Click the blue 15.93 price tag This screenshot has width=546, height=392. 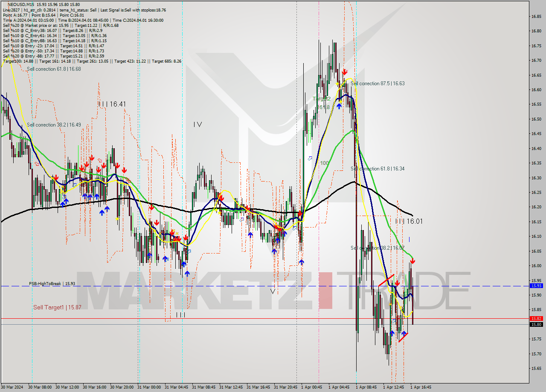click(x=536, y=286)
